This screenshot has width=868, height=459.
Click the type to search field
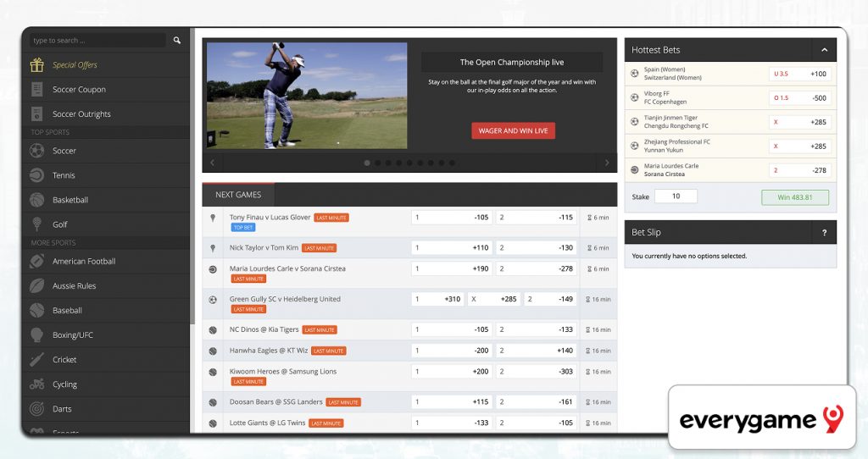(98, 41)
